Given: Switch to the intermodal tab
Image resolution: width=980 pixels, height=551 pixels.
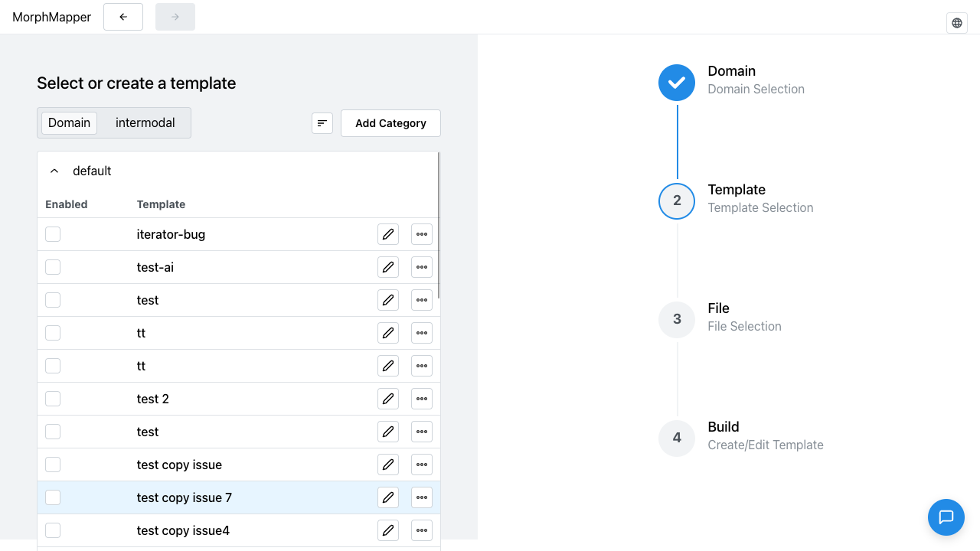Looking at the screenshot, I should tap(145, 122).
